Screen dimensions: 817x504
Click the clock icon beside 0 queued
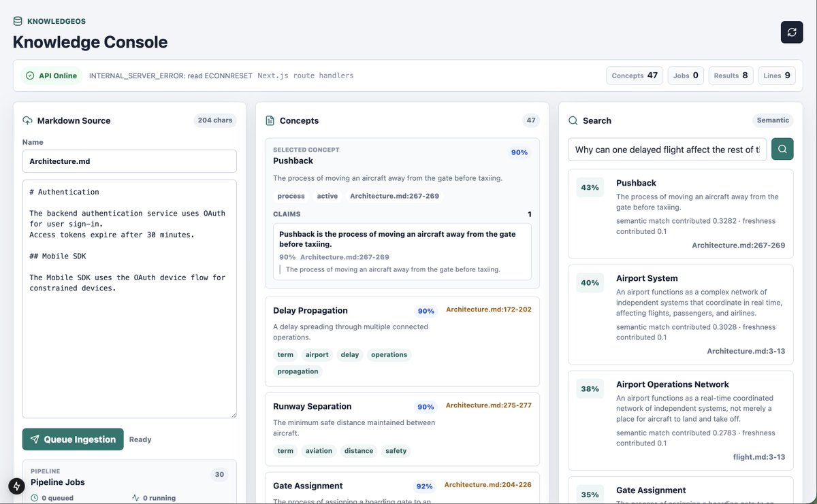tap(35, 498)
